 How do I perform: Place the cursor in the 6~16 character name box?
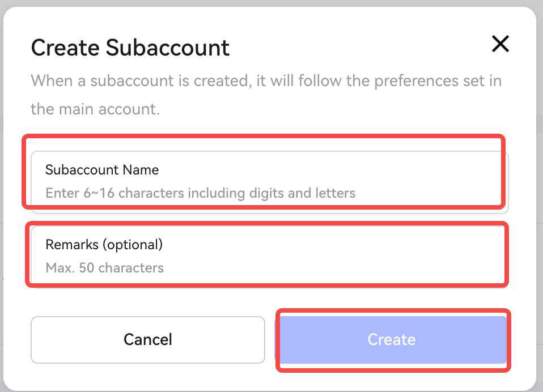(x=269, y=182)
